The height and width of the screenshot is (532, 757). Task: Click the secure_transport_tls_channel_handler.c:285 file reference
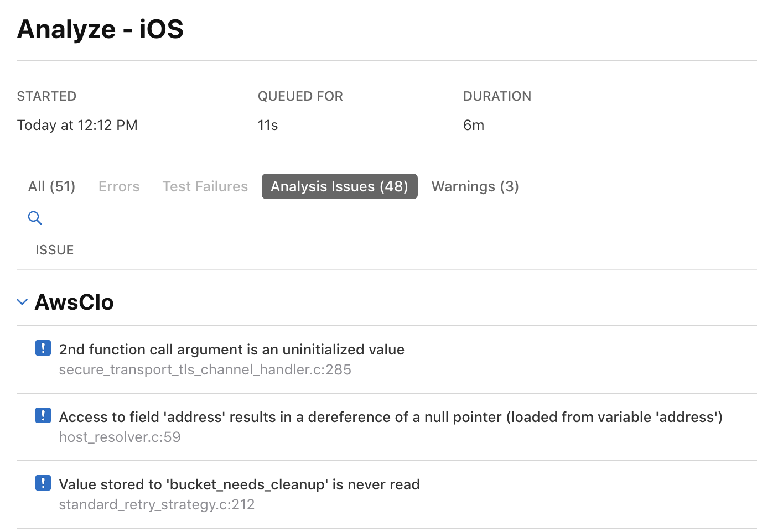tap(205, 369)
